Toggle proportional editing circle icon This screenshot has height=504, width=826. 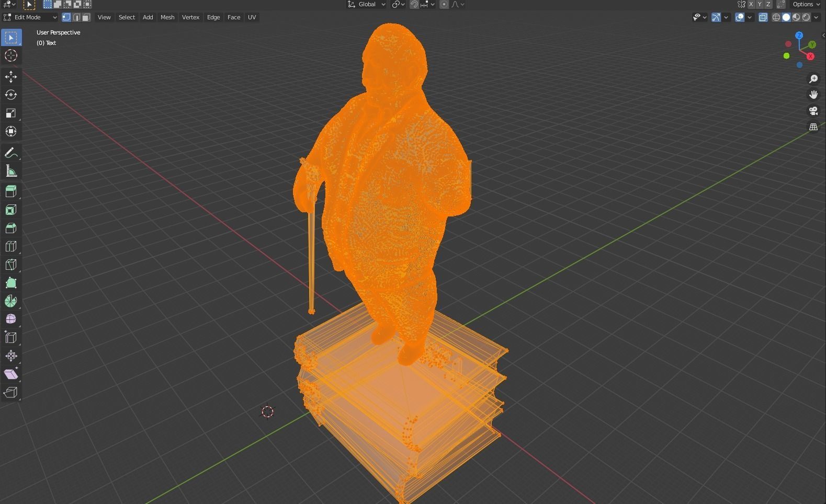444,4
